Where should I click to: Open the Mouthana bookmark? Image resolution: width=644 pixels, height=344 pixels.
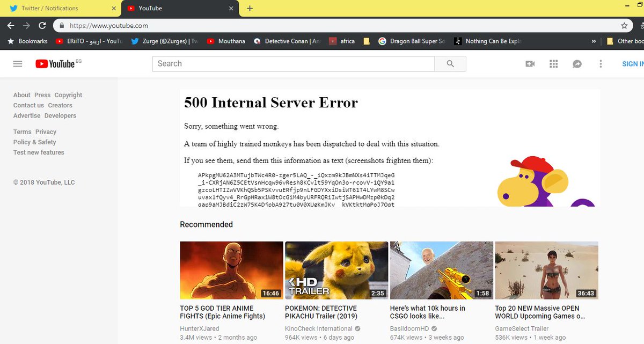tap(226, 41)
